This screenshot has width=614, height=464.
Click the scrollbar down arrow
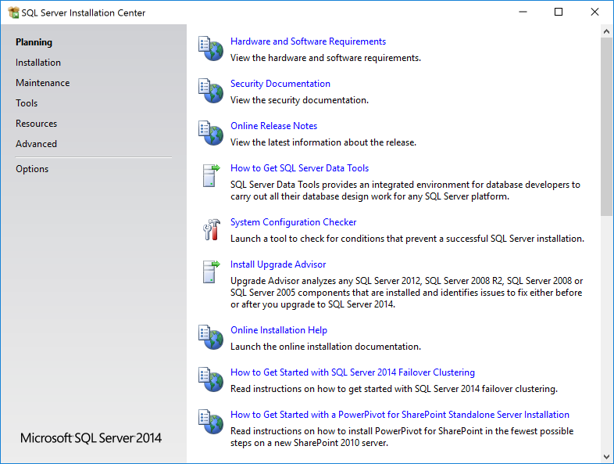pyautogui.click(x=607, y=457)
